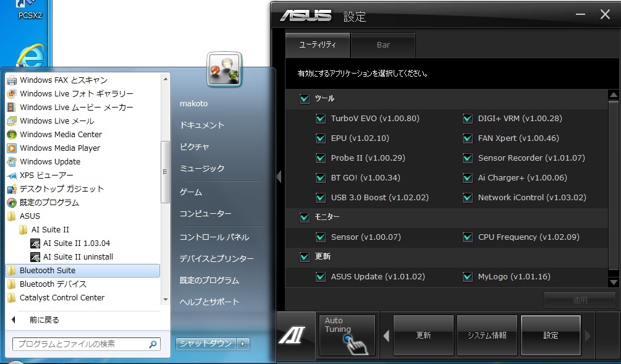
Task: Open Windows Media Center icon
Action: [11, 134]
